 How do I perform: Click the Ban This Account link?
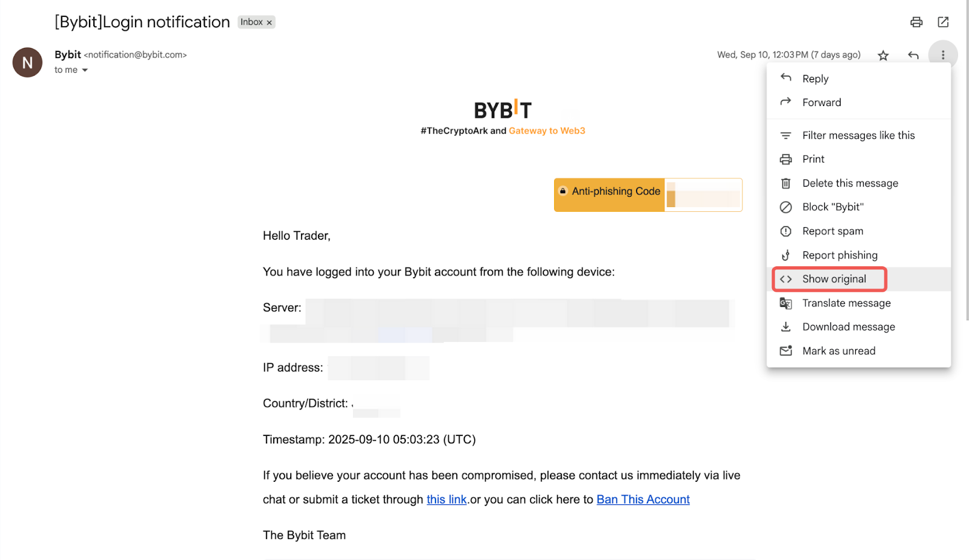click(x=643, y=499)
